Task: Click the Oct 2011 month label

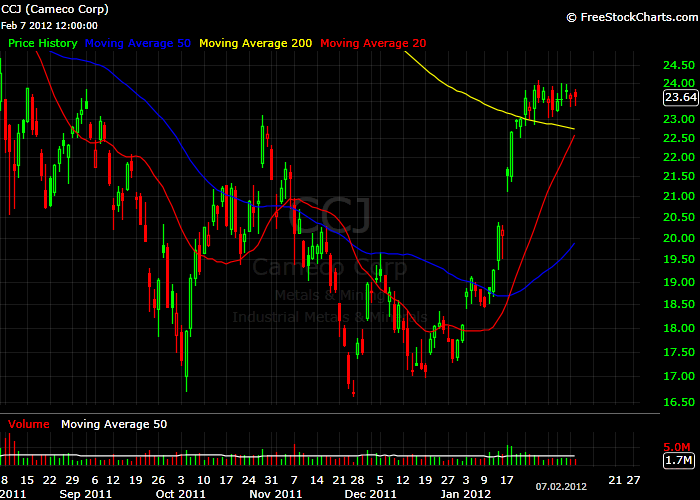Action: point(180,494)
